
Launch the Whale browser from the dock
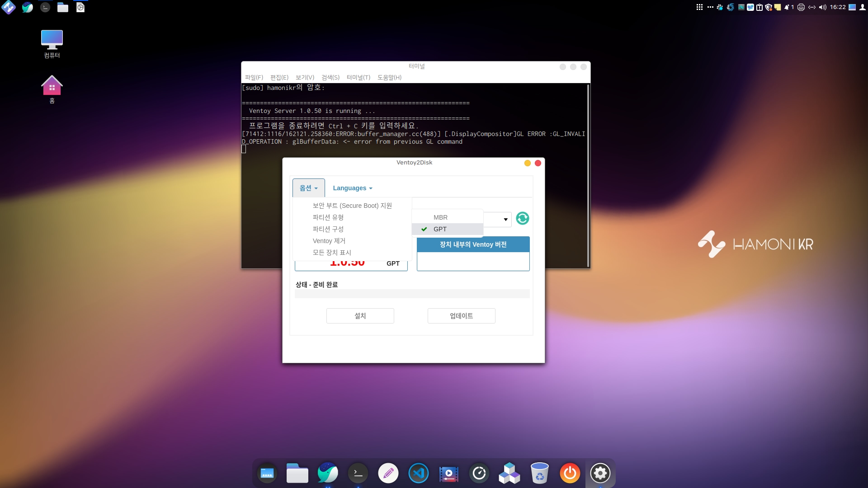[x=327, y=473]
